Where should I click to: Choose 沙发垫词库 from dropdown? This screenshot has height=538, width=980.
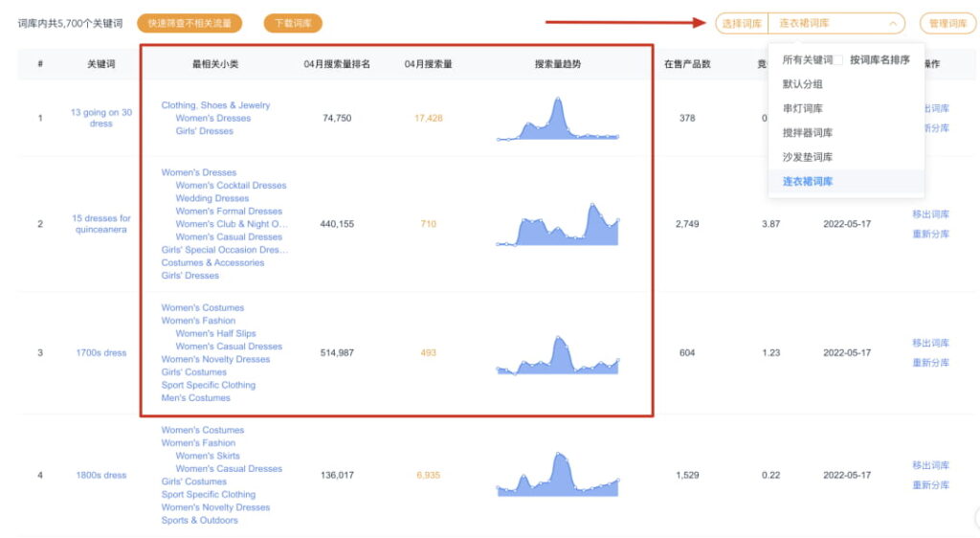point(807,157)
